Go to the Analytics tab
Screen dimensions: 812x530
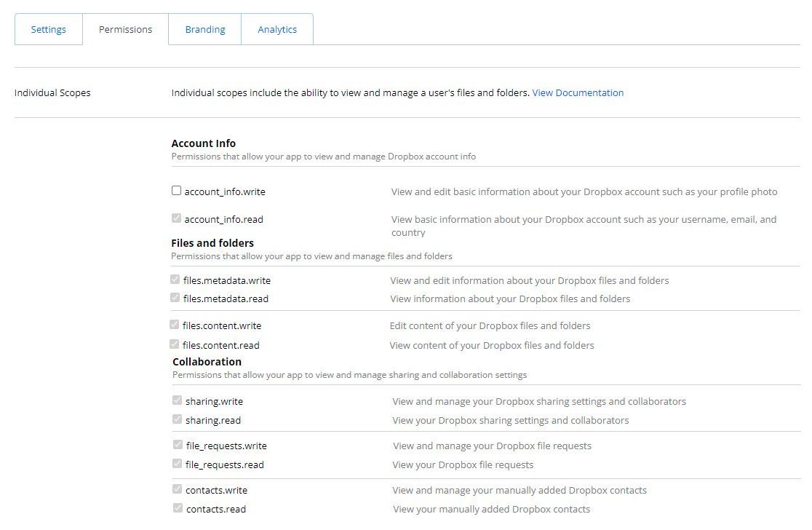[x=277, y=30]
